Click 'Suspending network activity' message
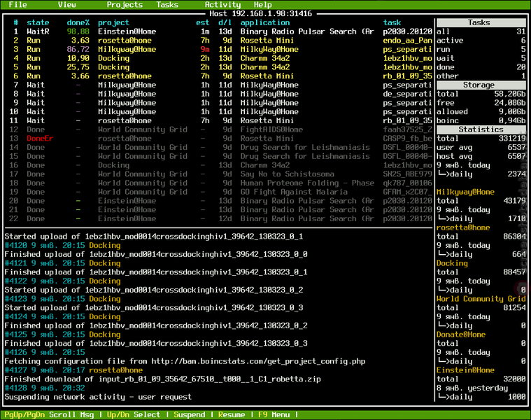This screenshot has width=531, height=420. pos(98,397)
